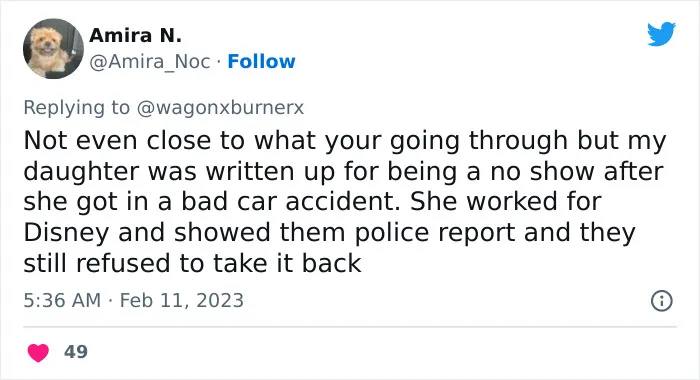Open the circled info icon
Image resolution: width=700 pixels, height=380 pixels.
click(662, 301)
